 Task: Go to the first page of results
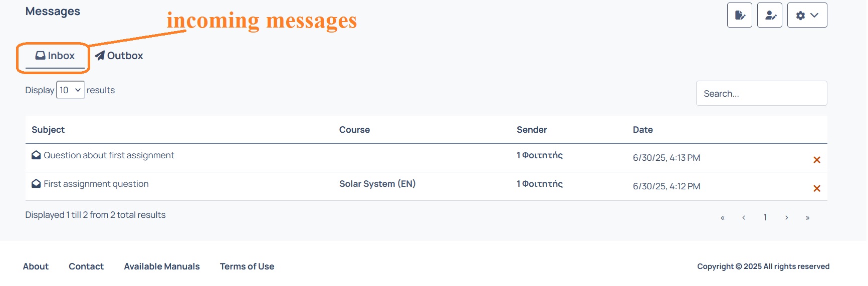click(x=722, y=217)
